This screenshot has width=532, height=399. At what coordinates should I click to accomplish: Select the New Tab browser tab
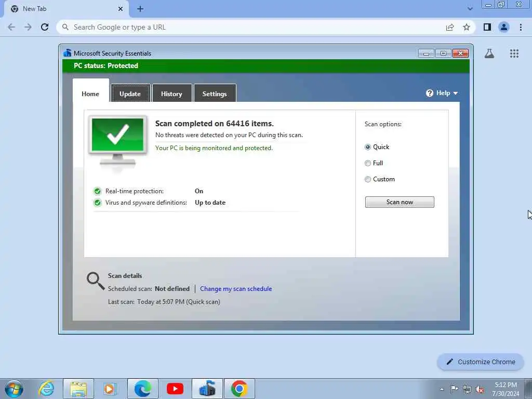(66, 9)
